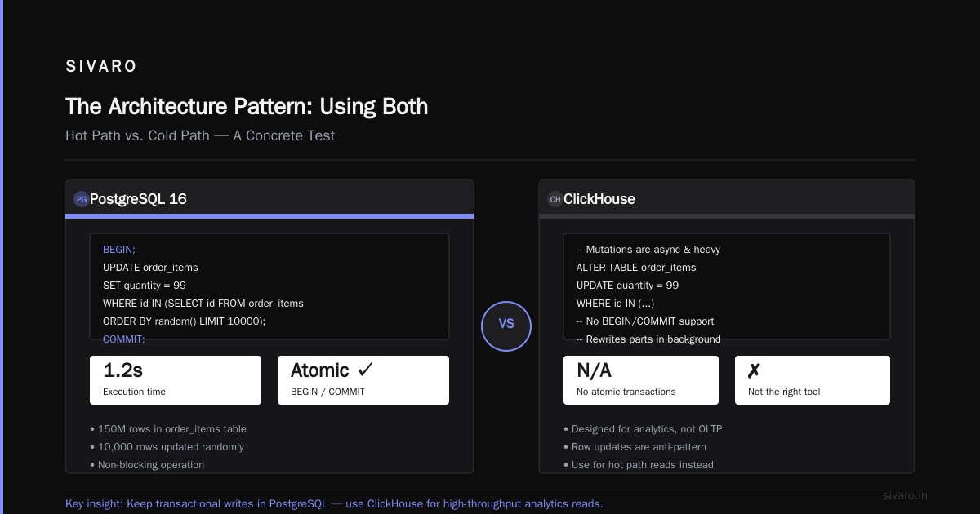Click the 'SET quantity = 99' code line
Screen dimensions: 980x514
[145, 285]
